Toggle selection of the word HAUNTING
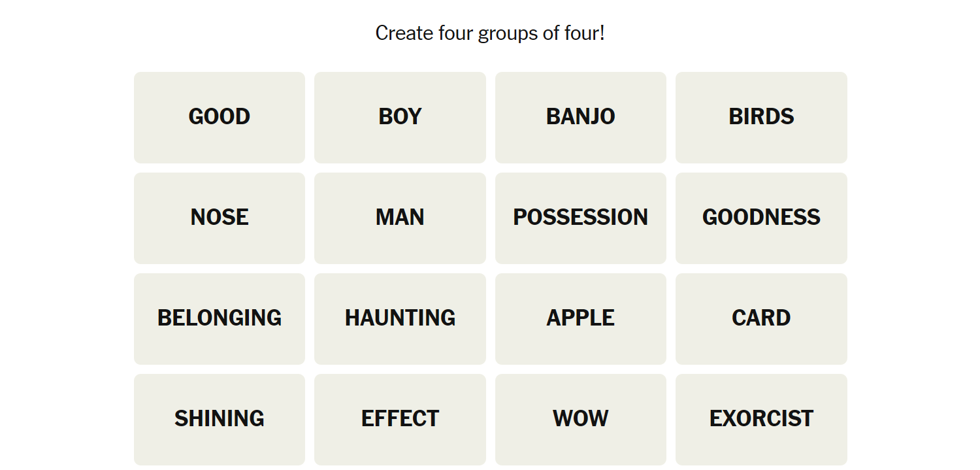980x470 pixels. click(400, 319)
